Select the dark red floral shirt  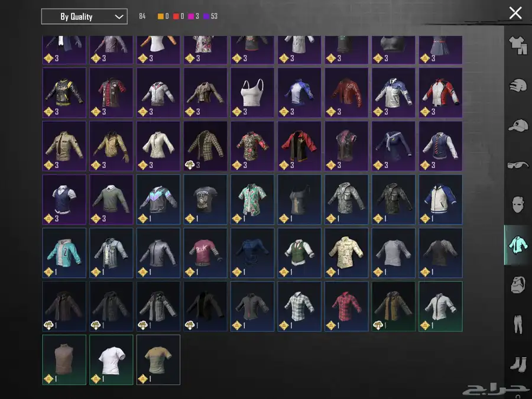252,146
